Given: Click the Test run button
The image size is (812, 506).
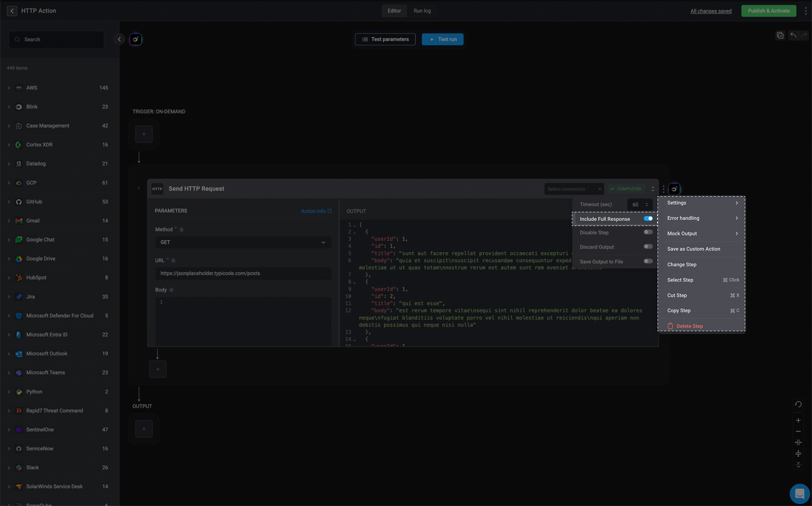Looking at the screenshot, I should pos(442,39).
